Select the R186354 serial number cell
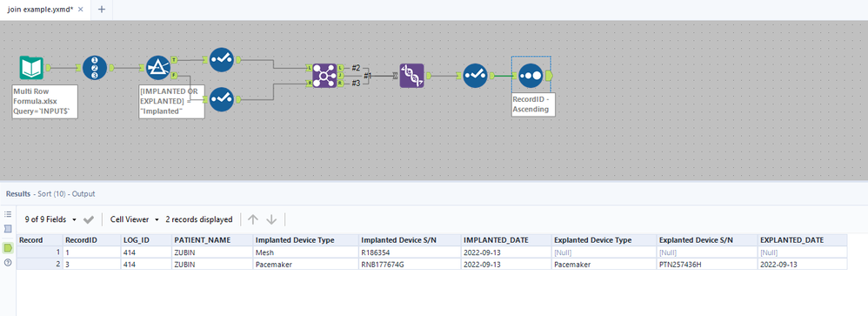This screenshot has height=316, width=868. pos(410,252)
